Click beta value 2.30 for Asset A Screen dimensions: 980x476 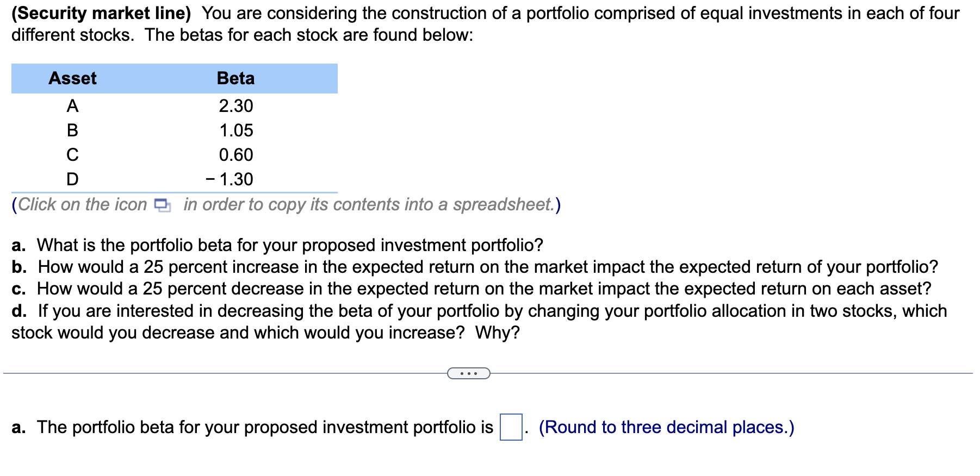236,106
